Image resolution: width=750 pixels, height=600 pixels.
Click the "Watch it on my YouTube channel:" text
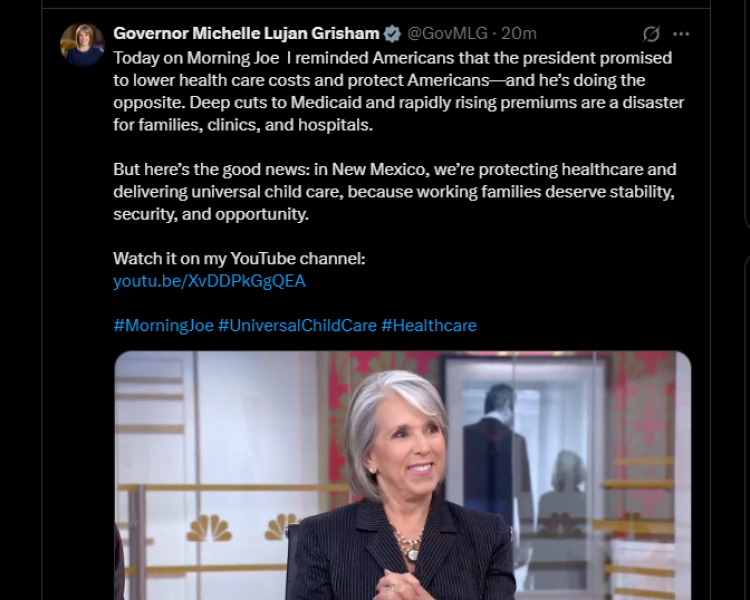tap(239, 259)
